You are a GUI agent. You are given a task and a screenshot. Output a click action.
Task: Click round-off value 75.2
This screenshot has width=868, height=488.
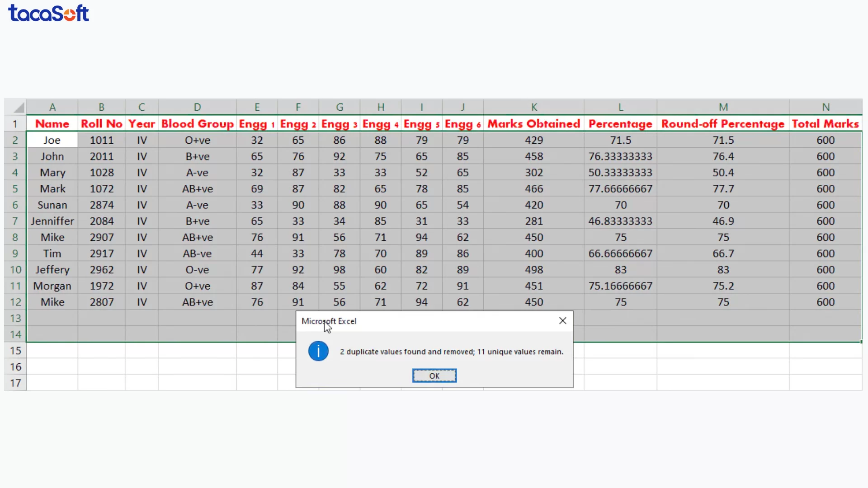pyautogui.click(x=723, y=286)
